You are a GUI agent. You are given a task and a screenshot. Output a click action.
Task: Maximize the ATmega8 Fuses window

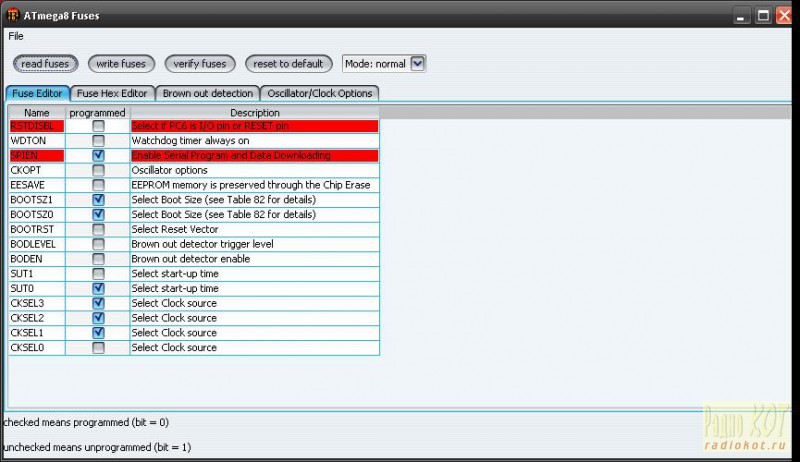click(x=763, y=16)
